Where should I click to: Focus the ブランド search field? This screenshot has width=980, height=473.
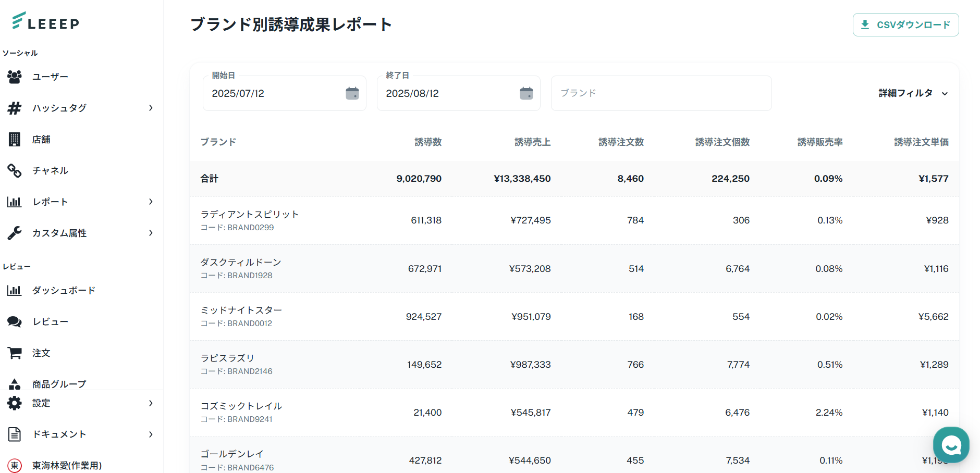661,93
